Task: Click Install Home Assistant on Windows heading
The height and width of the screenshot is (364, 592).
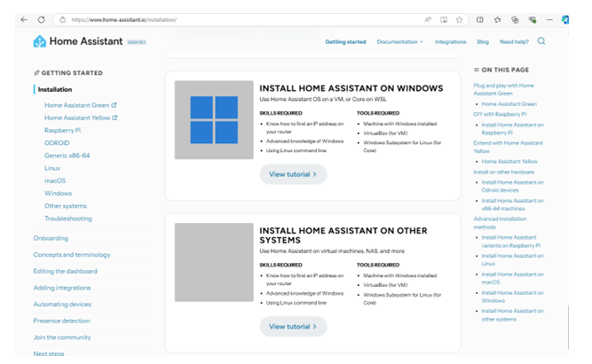Action: (351, 88)
